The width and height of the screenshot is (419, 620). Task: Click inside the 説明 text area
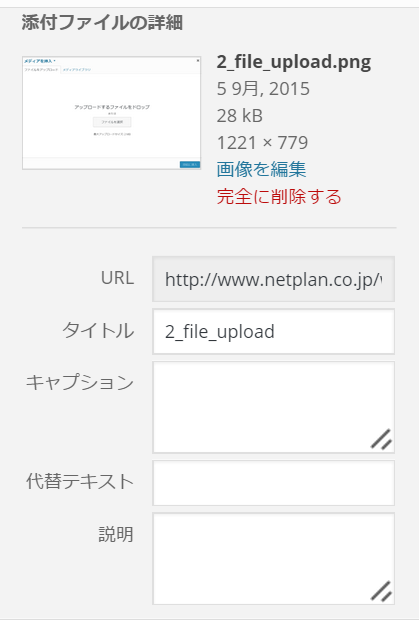coord(274,559)
